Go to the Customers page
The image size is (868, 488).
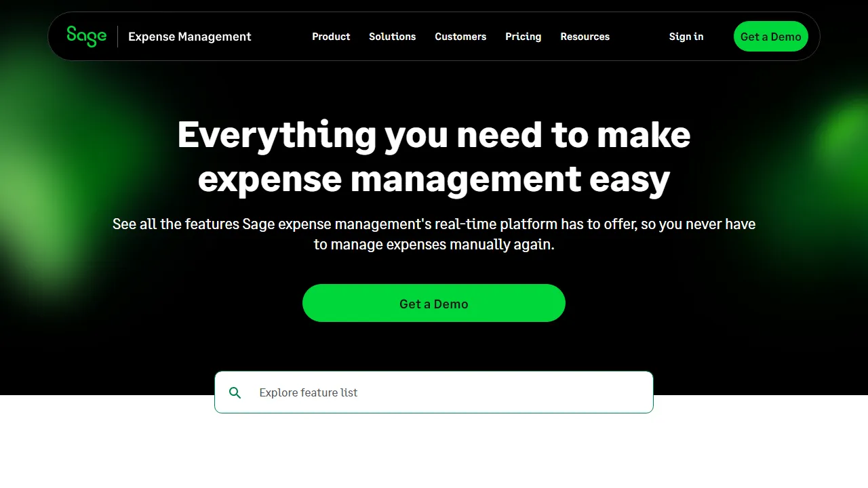tap(460, 37)
